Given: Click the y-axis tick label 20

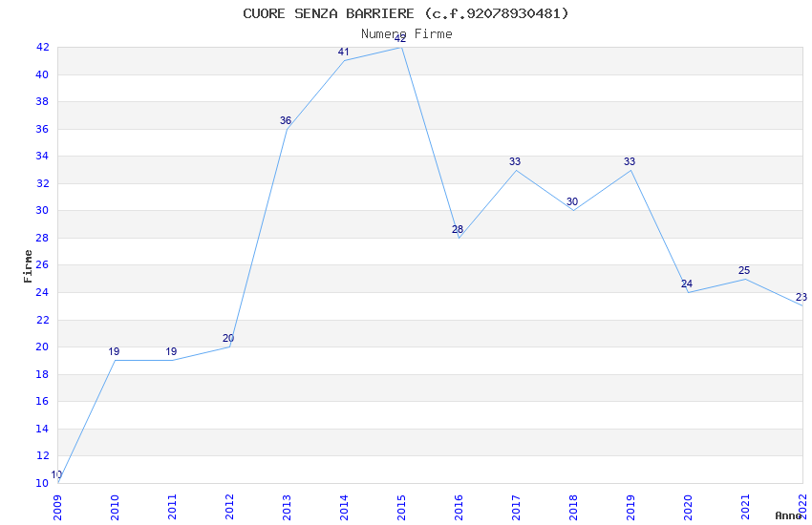Looking at the screenshot, I should (42, 346).
